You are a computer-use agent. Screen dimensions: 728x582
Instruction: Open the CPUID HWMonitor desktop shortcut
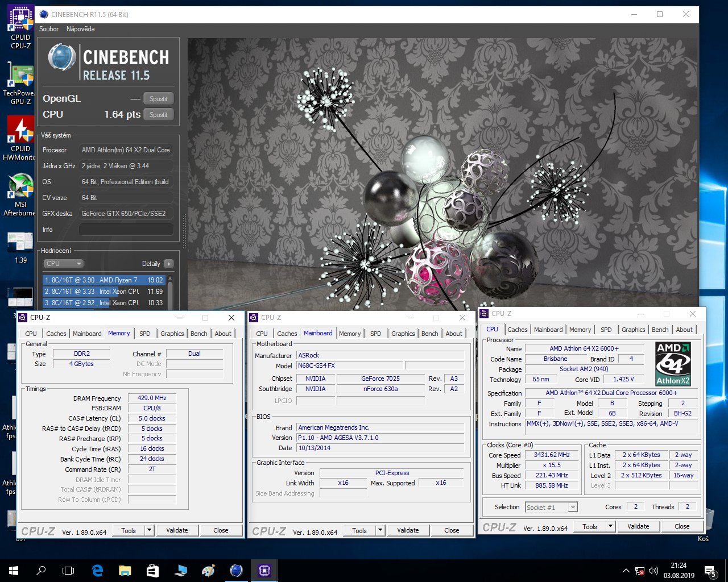(20, 139)
